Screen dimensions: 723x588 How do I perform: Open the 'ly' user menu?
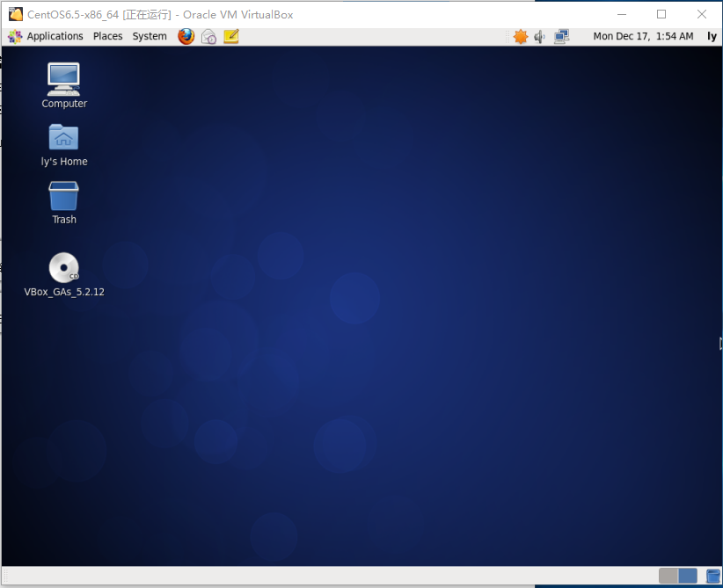[x=712, y=36]
